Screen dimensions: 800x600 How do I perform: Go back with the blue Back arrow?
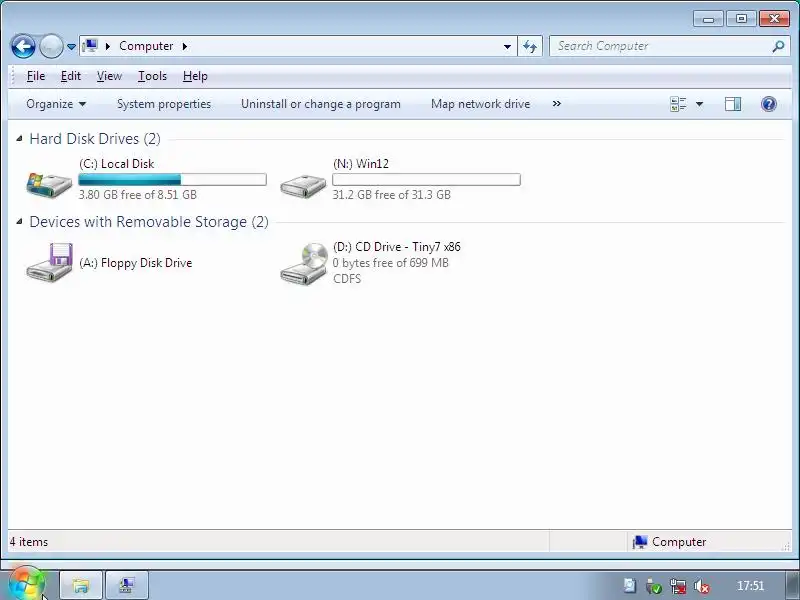tap(23, 46)
